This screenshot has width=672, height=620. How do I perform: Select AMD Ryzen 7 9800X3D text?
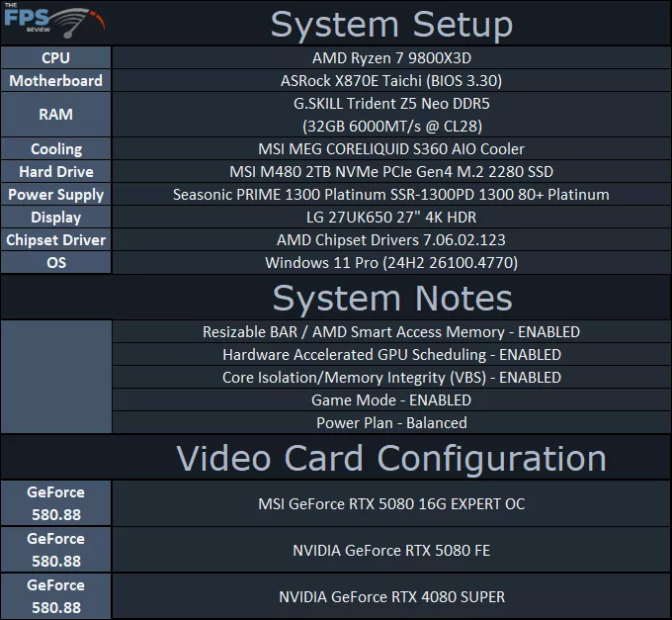tap(391, 58)
